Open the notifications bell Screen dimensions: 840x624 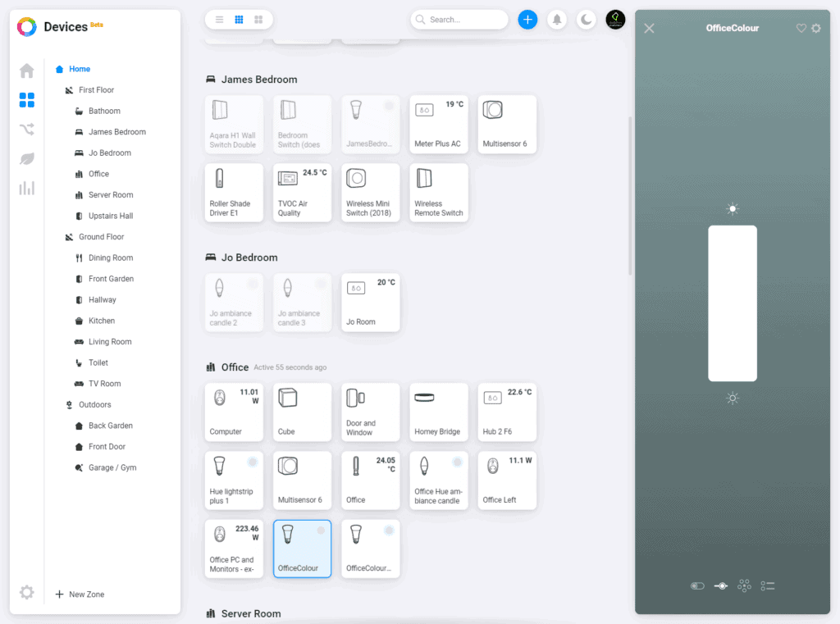pos(557,20)
